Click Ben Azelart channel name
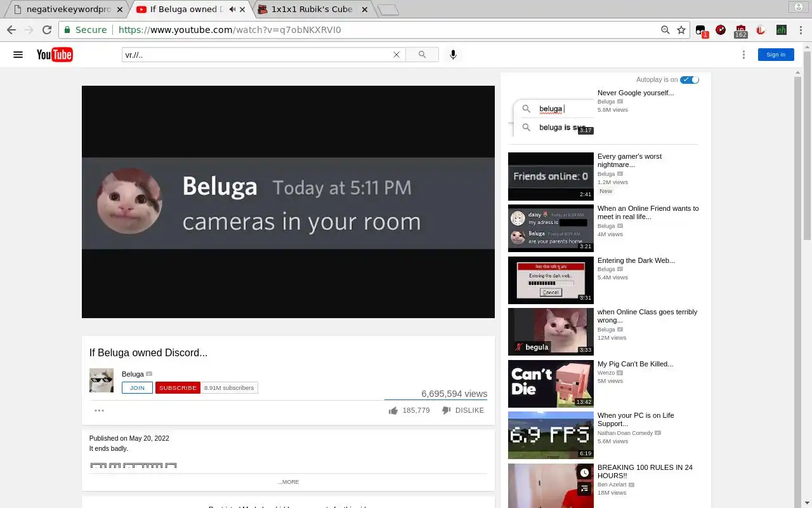Viewport: 812px width, 508px height. [612, 485]
